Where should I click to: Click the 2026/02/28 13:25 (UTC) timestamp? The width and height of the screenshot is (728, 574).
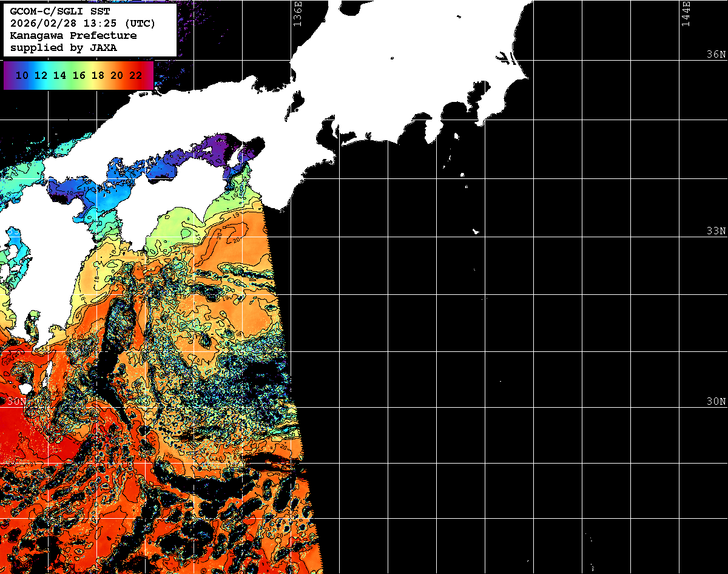83,24
